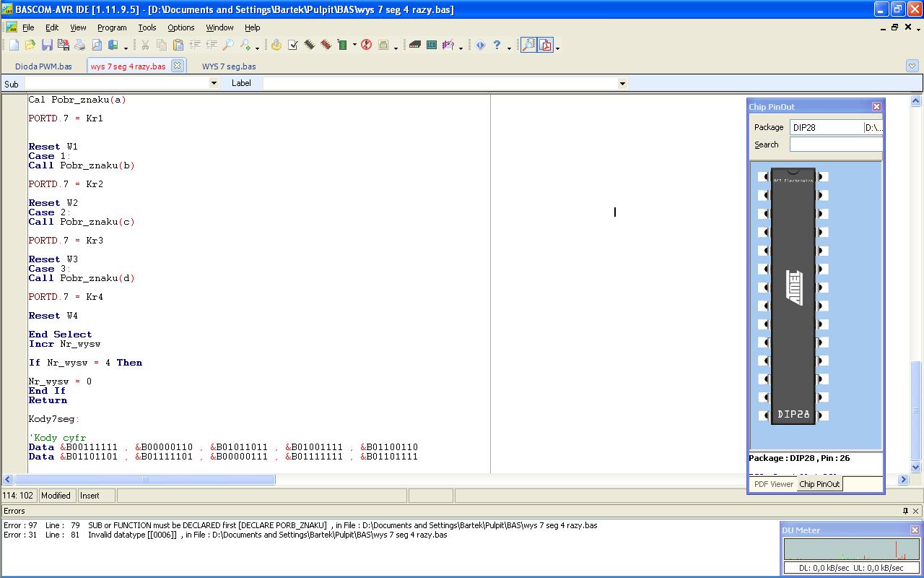Open Print Preview from the toolbar

point(97,46)
